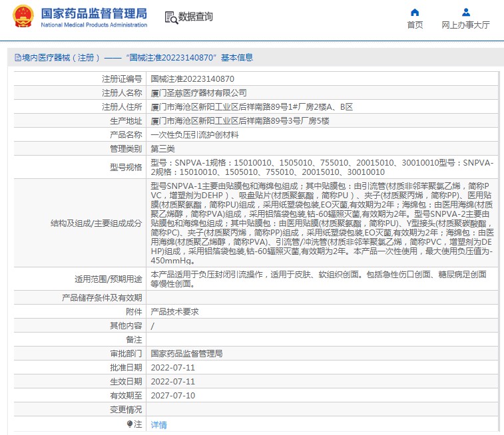The image size is (504, 435).
Task: Click the national emblem logo
Action: 23,17
